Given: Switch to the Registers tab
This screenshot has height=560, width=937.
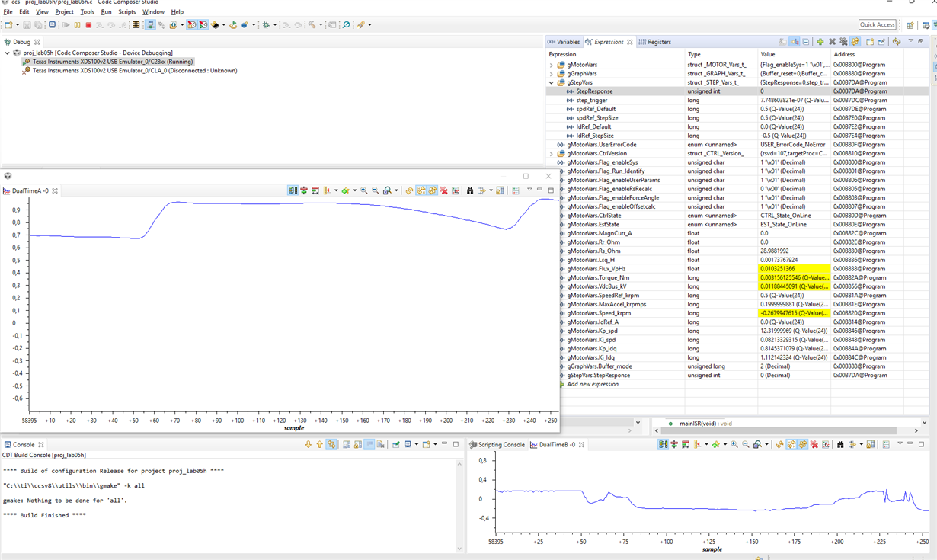Looking at the screenshot, I should [655, 42].
